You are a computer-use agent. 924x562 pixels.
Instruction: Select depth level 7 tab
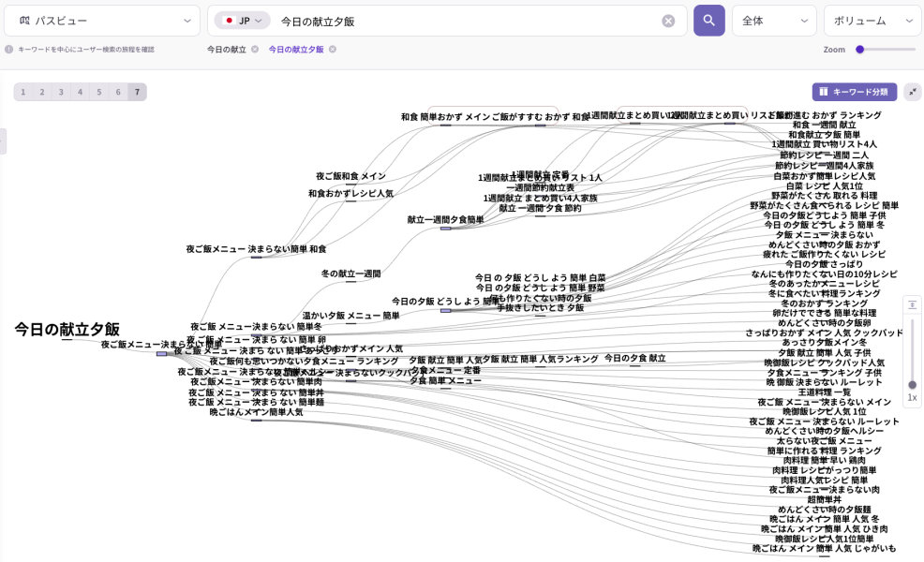coord(137,92)
